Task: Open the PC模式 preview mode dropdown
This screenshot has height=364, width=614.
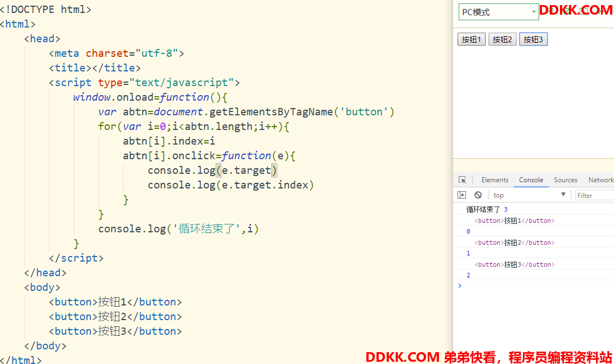Action: pos(499,12)
